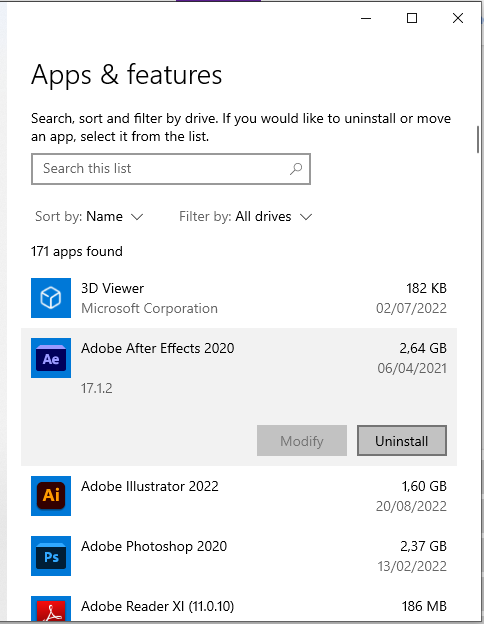
Task: Select the Adobe Photoshop Ps icon
Action: pyautogui.click(x=51, y=556)
